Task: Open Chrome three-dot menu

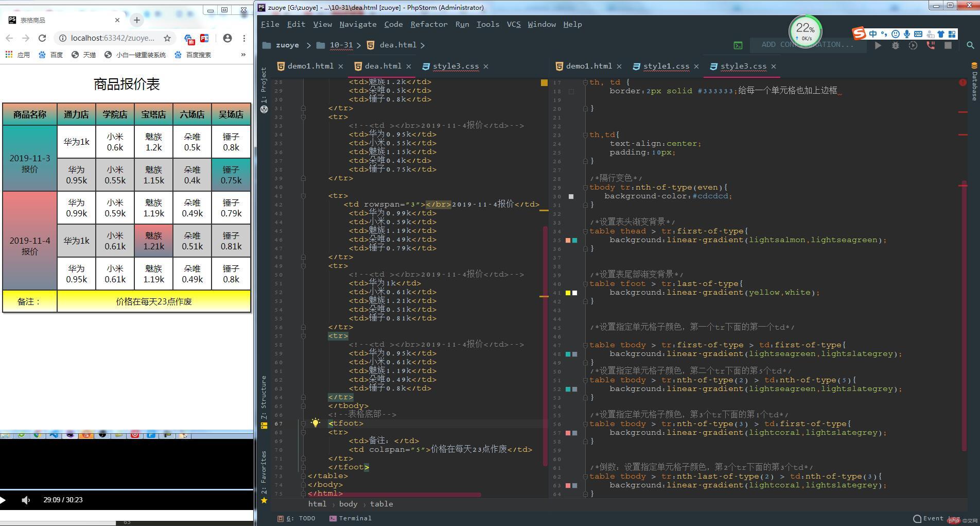Action: [x=244, y=38]
